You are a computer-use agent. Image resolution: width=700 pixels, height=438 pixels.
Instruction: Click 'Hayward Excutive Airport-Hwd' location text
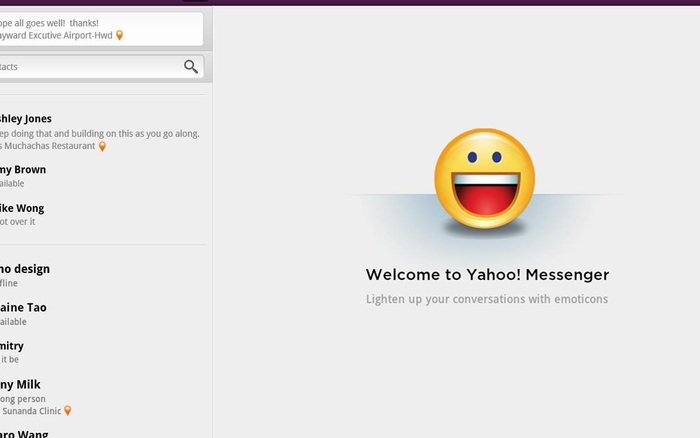(x=56, y=35)
